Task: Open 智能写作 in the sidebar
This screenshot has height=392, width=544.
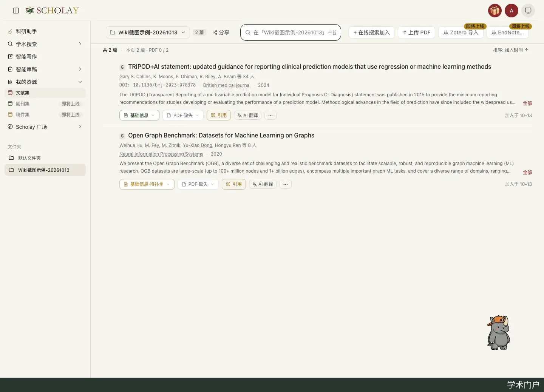Action: click(45, 57)
